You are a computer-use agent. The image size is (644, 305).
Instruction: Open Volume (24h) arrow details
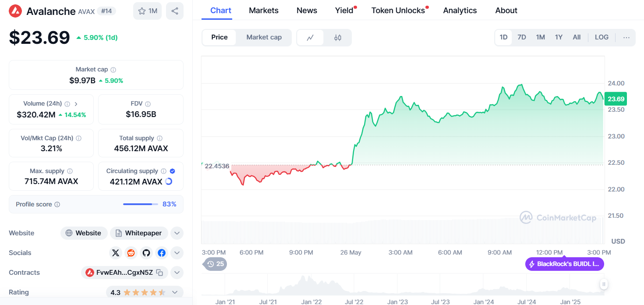76,104
